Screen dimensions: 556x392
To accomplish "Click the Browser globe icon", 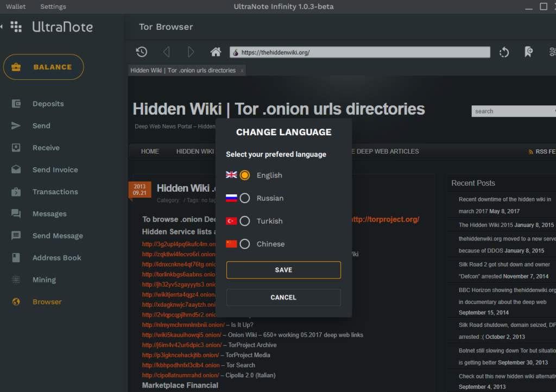I will tap(16, 302).
